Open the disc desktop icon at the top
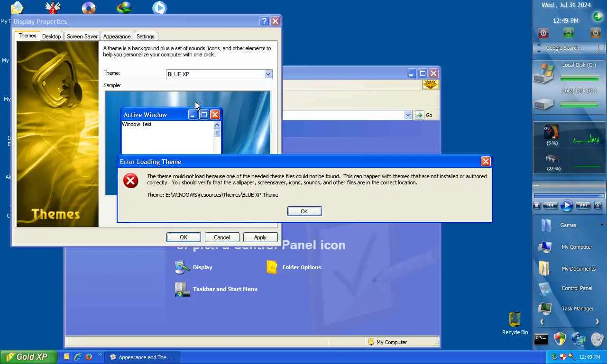The image size is (607, 364). coord(89,8)
